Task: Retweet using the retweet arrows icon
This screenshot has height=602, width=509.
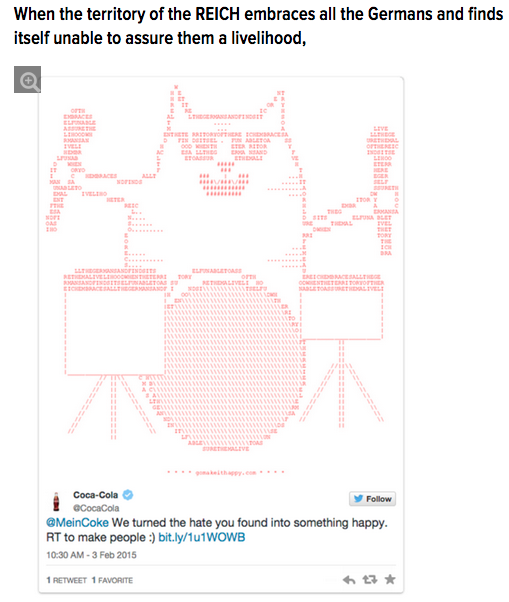Action: 370,580
